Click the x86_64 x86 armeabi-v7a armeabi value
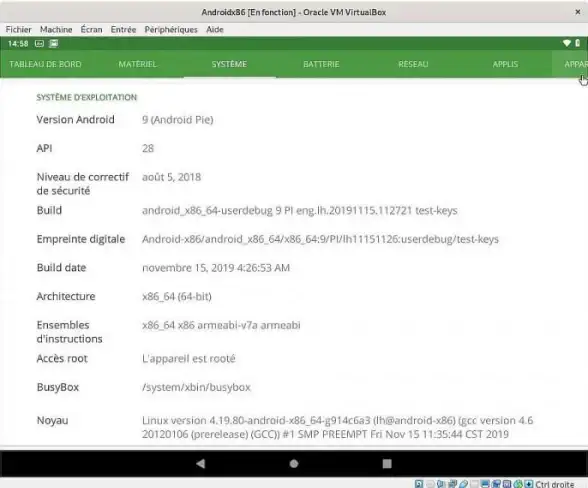 click(221, 325)
